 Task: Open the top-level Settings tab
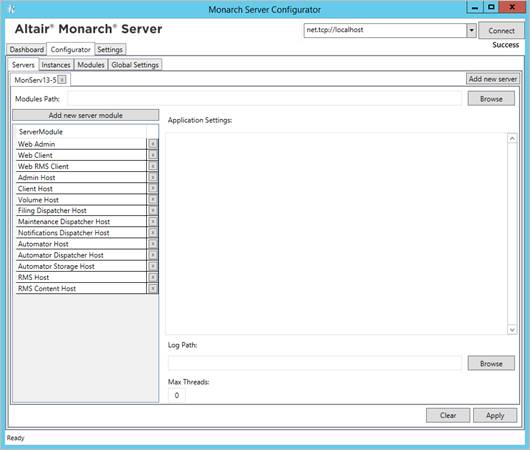(x=110, y=50)
